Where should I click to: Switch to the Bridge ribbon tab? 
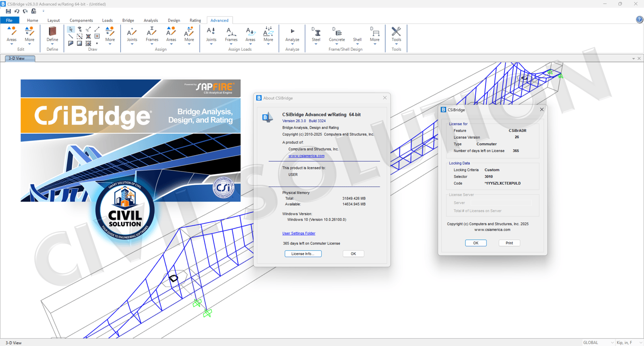click(128, 20)
